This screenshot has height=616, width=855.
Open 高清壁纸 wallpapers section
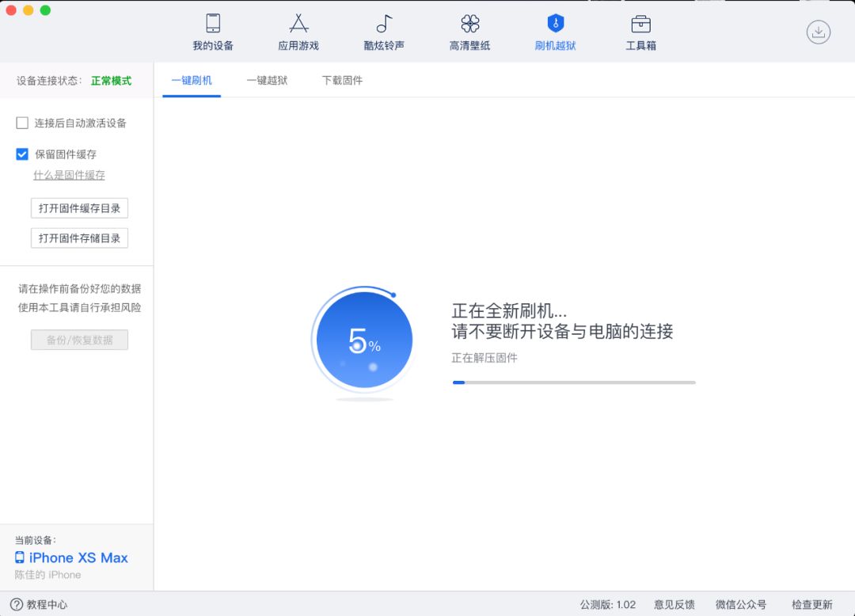pos(469,32)
